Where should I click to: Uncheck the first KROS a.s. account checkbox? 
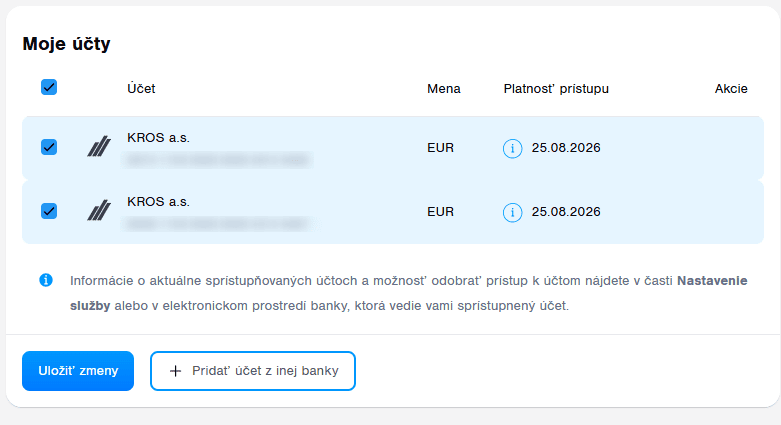(x=49, y=147)
